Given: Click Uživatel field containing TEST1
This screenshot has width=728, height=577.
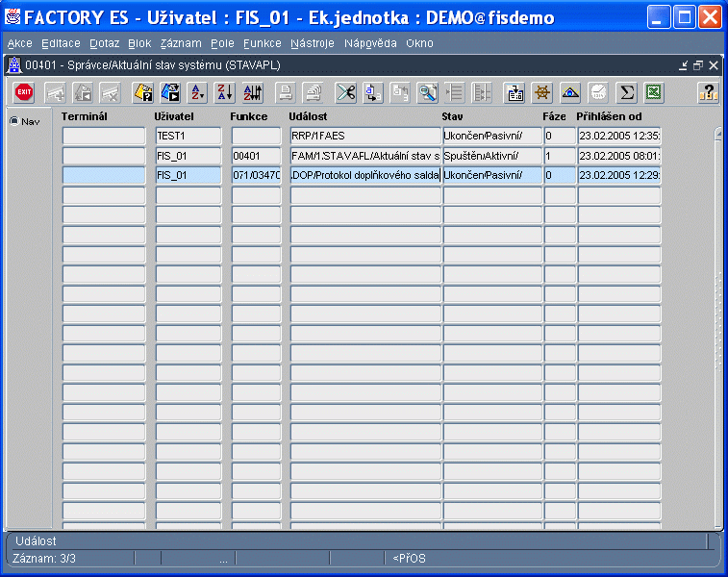Looking at the screenshot, I should point(188,136).
